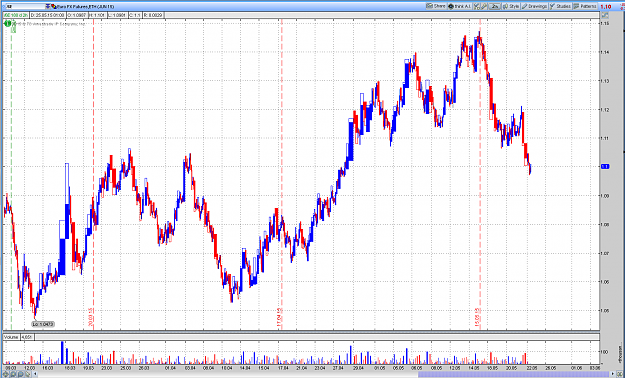Click the R: 0.0029 value in the data bar
The height and width of the screenshot is (378, 625).
[153, 15]
